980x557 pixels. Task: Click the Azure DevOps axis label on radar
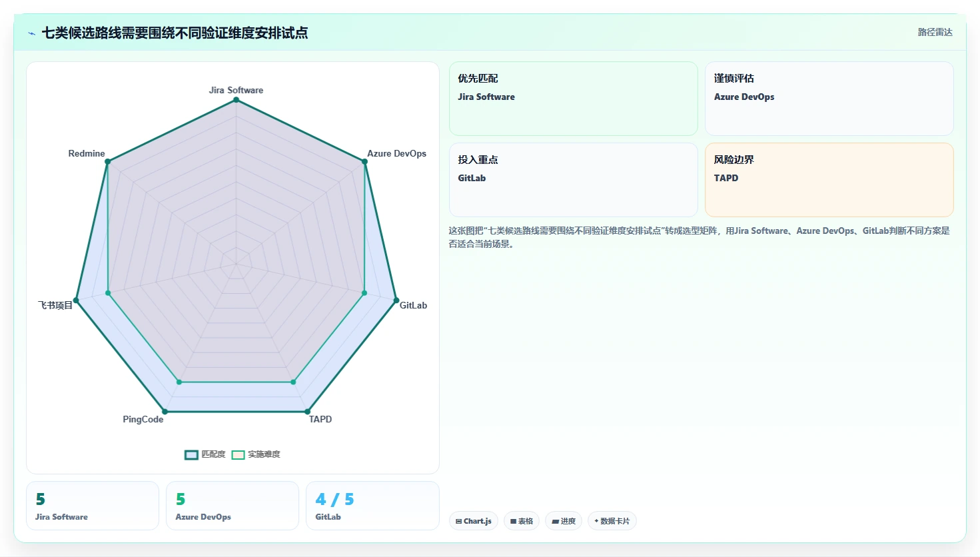[x=396, y=153]
